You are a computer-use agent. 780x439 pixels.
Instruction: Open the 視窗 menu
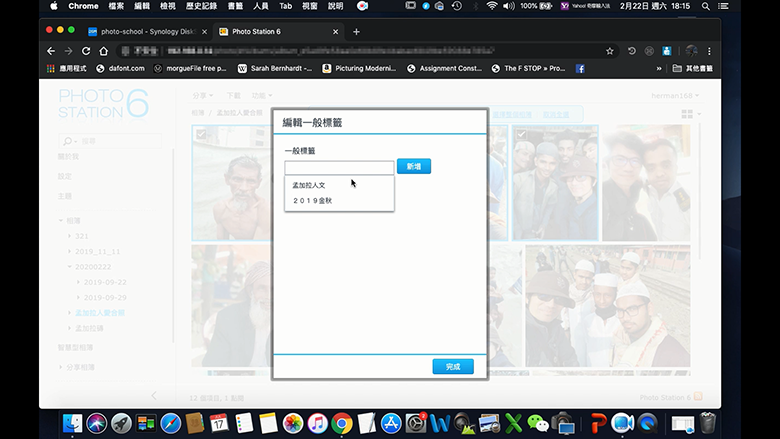pos(310,6)
